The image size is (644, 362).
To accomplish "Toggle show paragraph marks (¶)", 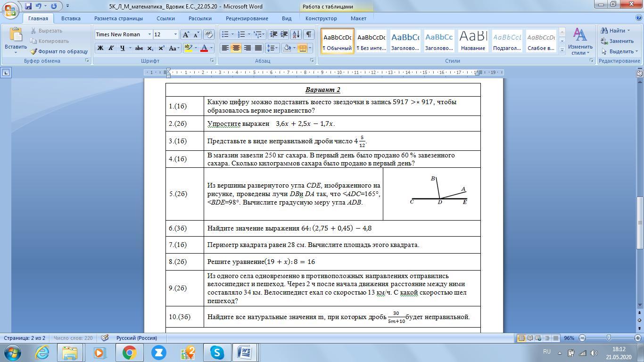I will [308, 34].
